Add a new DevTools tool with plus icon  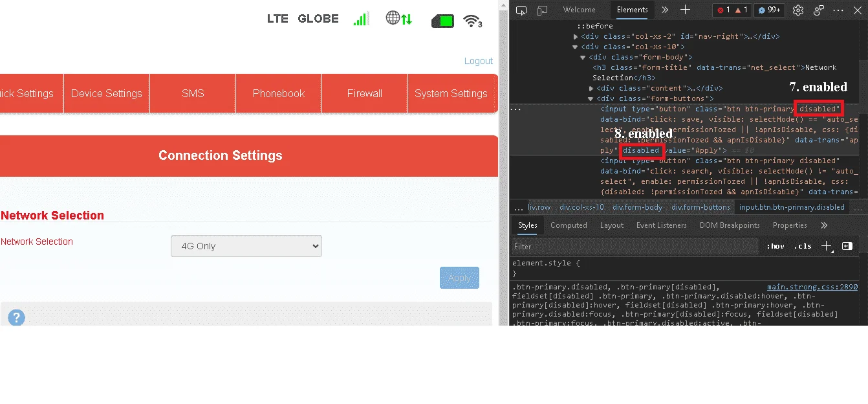(x=686, y=10)
